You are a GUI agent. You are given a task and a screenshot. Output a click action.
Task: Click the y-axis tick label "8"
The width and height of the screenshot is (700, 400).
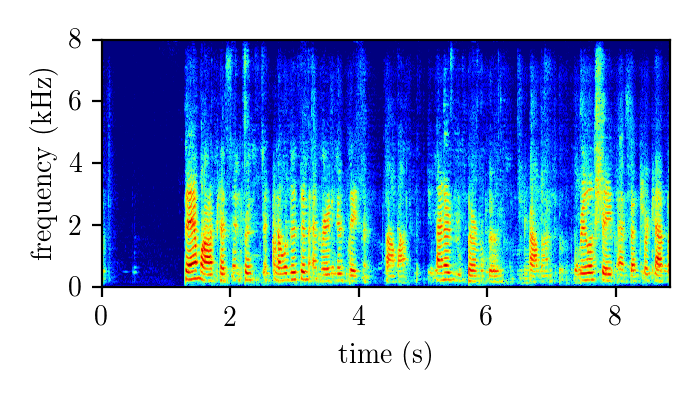(x=75, y=40)
